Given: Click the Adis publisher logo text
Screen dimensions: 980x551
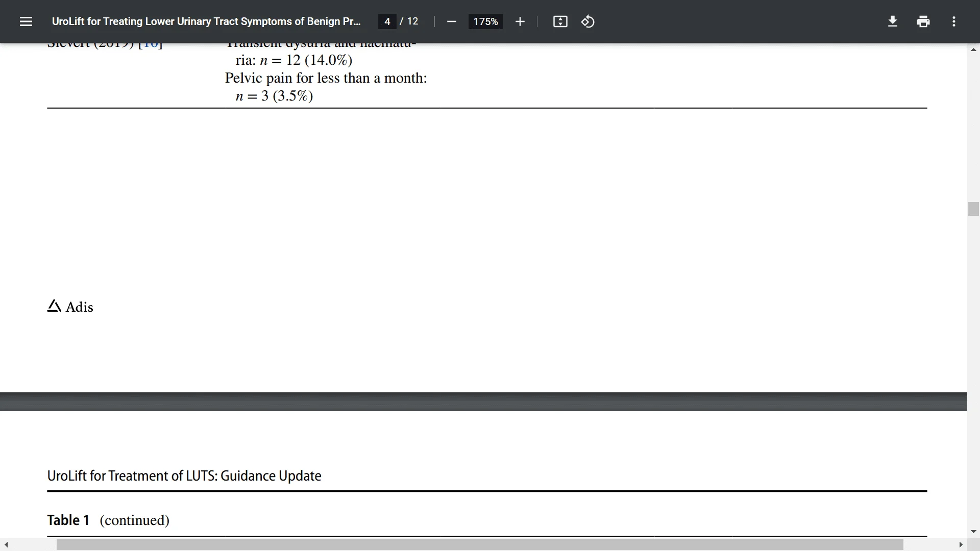Looking at the screenshot, I should pos(70,307).
